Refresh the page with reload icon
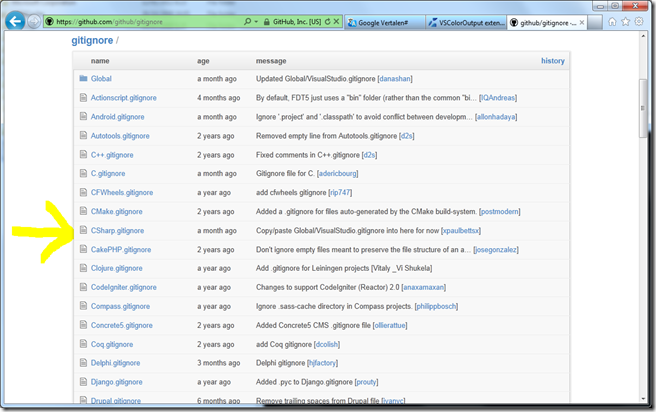 click(328, 22)
